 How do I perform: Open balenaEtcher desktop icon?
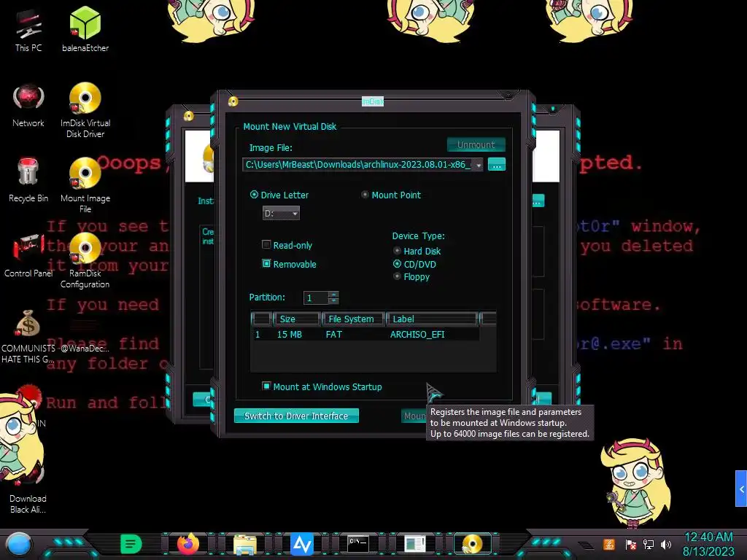(85, 29)
